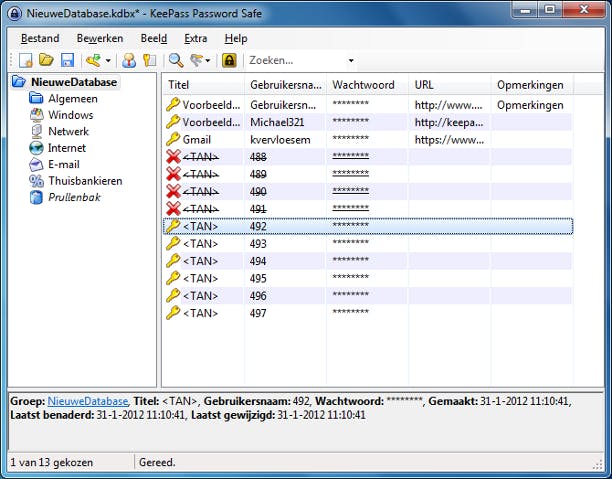Select the Windows group
This screenshot has width=612, height=479.
(x=71, y=115)
